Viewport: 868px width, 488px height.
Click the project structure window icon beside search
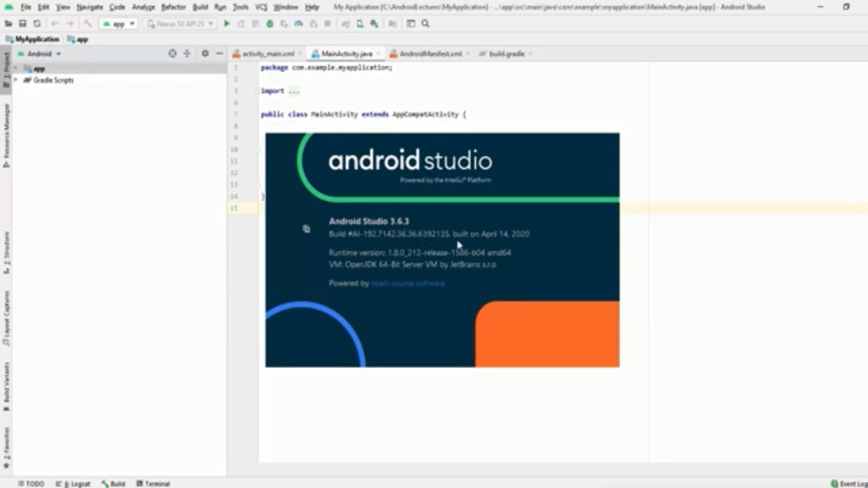click(410, 24)
